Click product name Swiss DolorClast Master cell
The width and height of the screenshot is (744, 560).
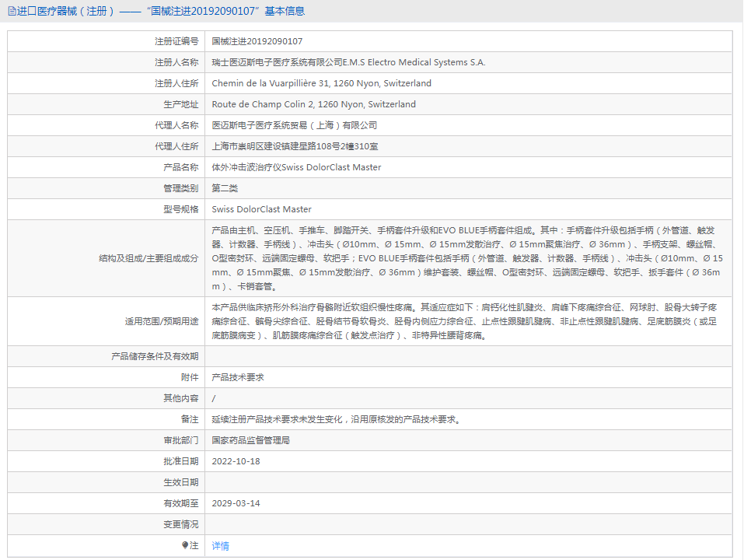pos(296,166)
